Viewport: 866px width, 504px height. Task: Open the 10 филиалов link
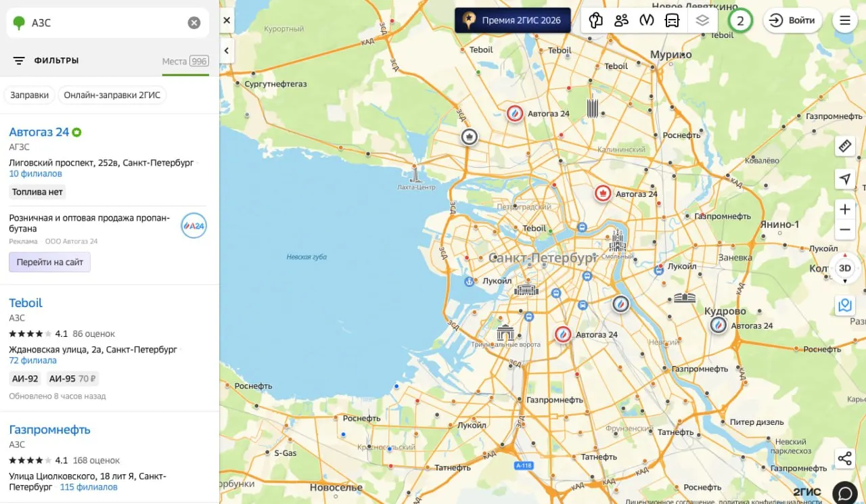tap(35, 174)
